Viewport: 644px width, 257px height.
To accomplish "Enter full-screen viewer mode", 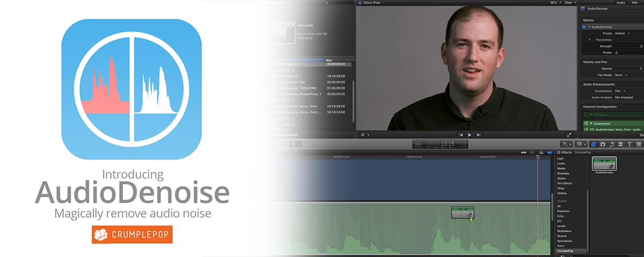I will 569,134.
